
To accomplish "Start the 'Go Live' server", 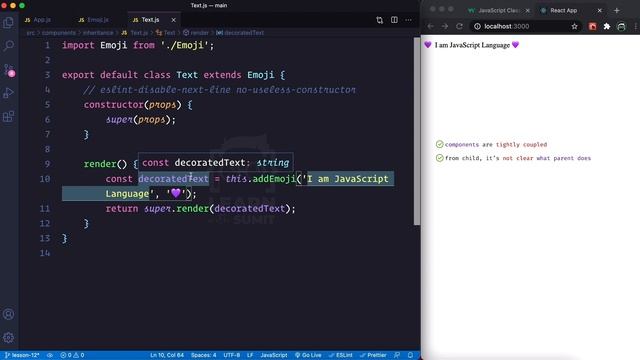I will [308, 355].
